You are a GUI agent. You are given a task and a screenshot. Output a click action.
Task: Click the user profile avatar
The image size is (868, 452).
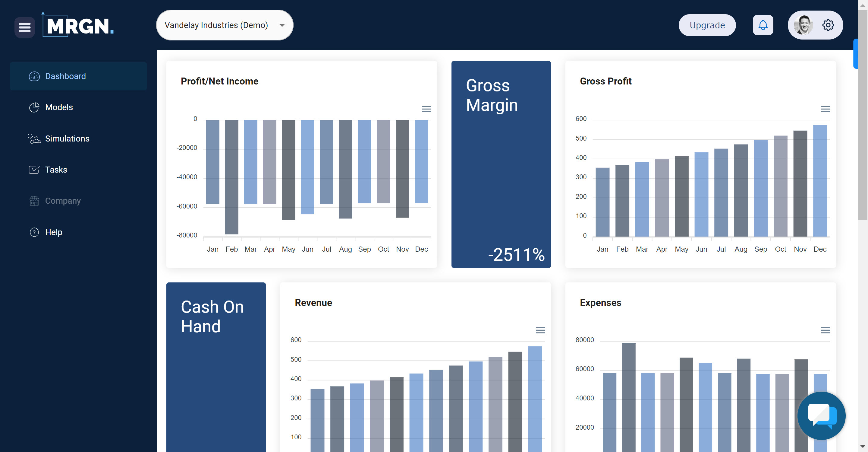tap(803, 25)
